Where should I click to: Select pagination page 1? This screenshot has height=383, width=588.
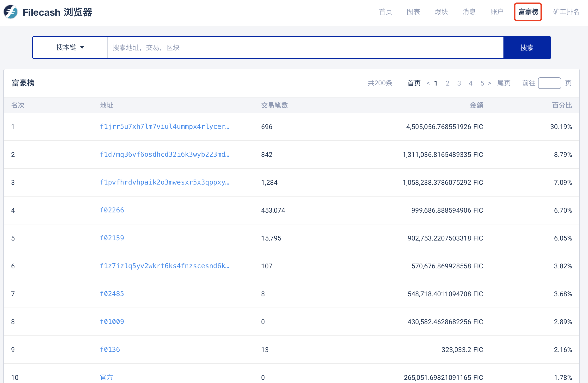436,83
